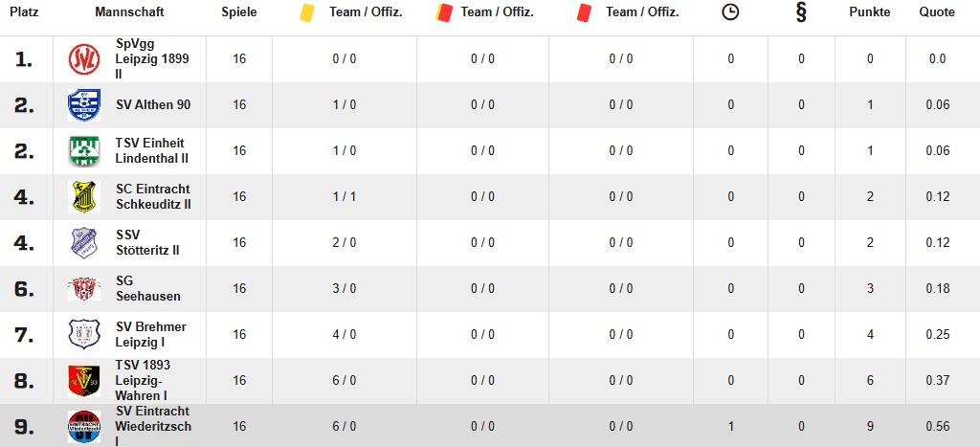Sort table by Spiele column header
Screen dimensions: 980x447
[x=238, y=11]
